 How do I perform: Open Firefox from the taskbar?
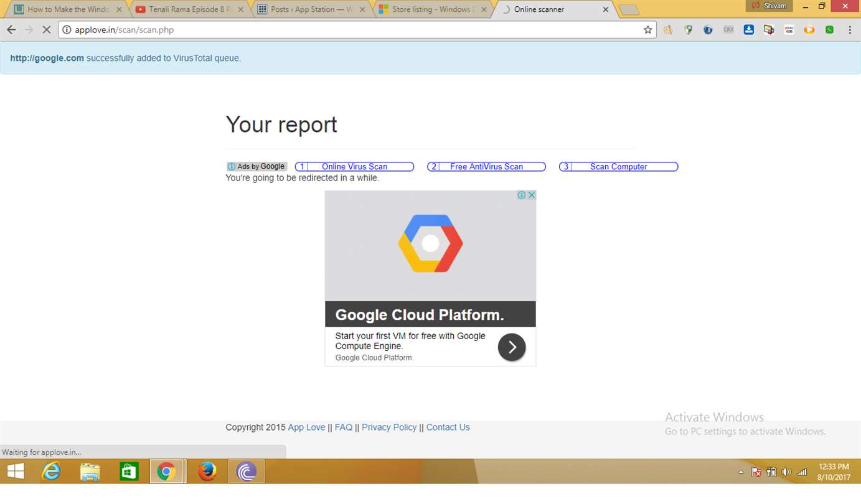click(x=207, y=472)
